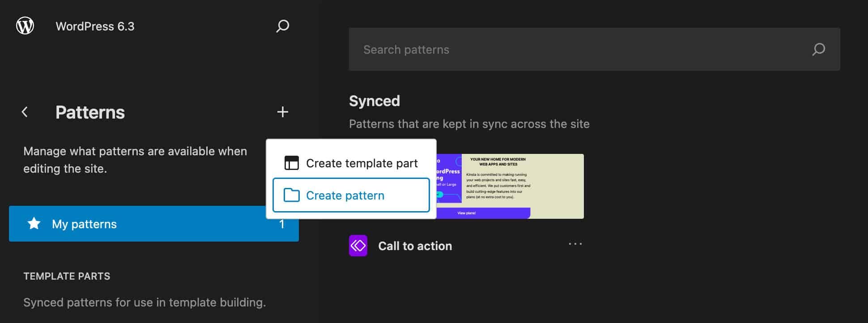
Task: Click the Call to action pattern title
Action: 415,246
